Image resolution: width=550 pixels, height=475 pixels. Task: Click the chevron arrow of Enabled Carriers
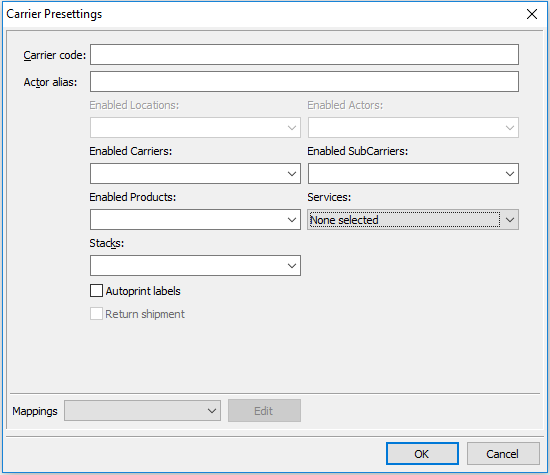(x=292, y=174)
